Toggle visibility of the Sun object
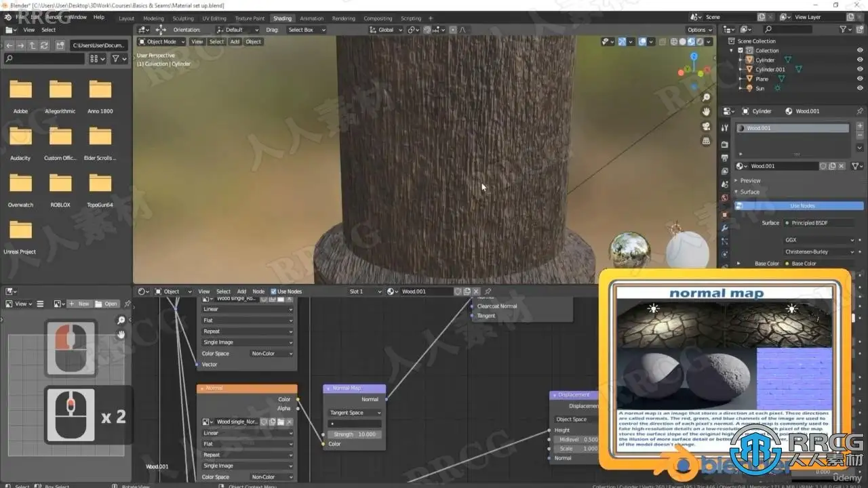This screenshot has height=488, width=868. click(860, 88)
